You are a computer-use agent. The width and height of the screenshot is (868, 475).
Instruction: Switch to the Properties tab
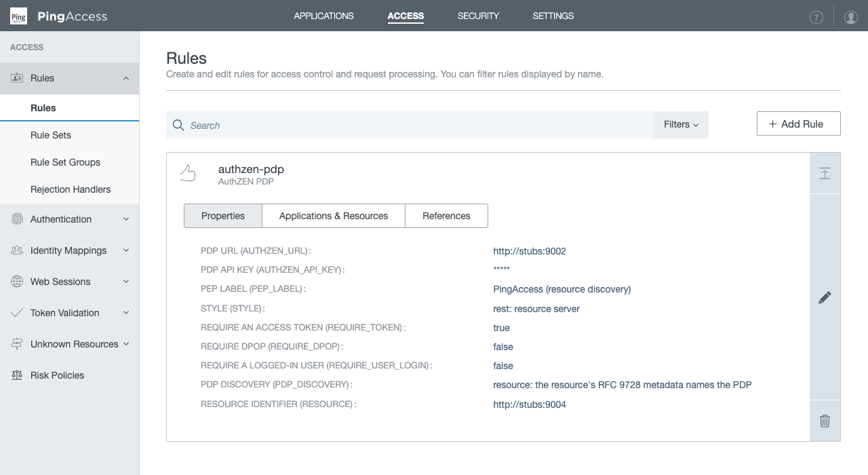pos(223,216)
